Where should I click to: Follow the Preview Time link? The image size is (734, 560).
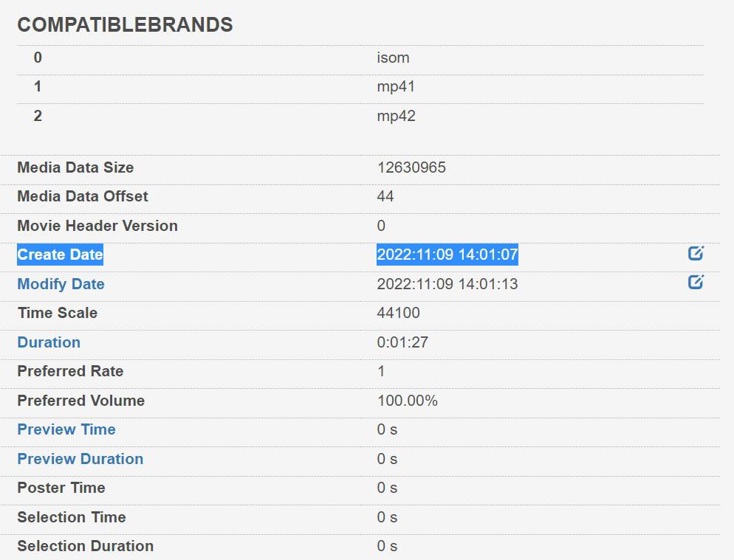click(66, 429)
